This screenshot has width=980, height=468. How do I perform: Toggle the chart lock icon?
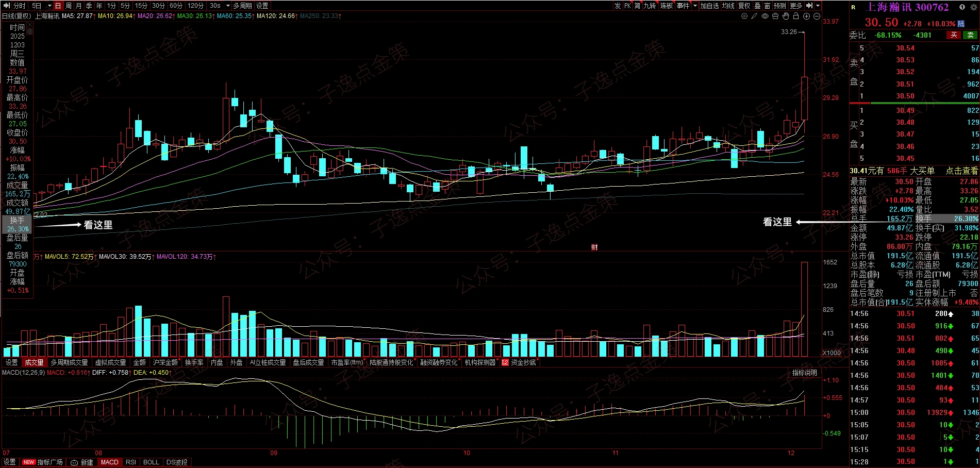tap(796, 16)
